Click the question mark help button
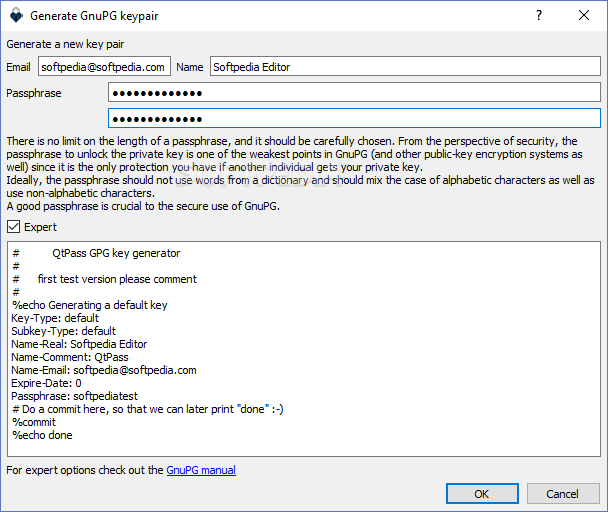The width and height of the screenshot is (608, 512). tap(539, 16)
